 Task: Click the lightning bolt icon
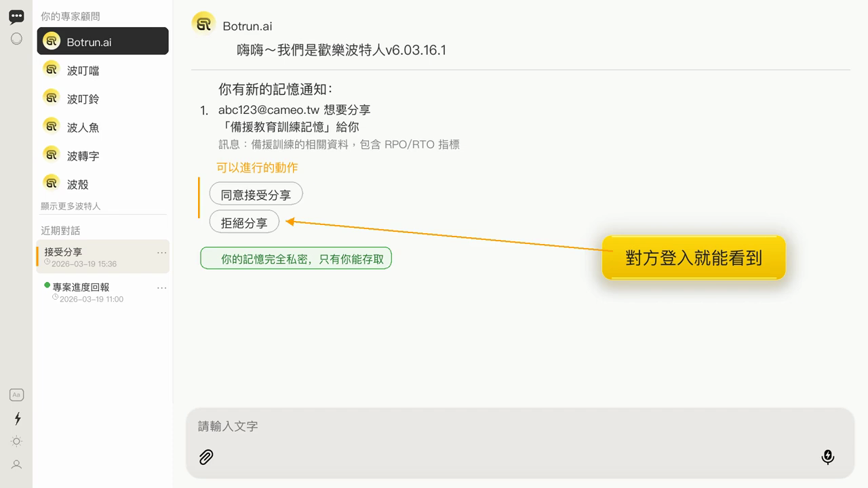coord(17,418)
